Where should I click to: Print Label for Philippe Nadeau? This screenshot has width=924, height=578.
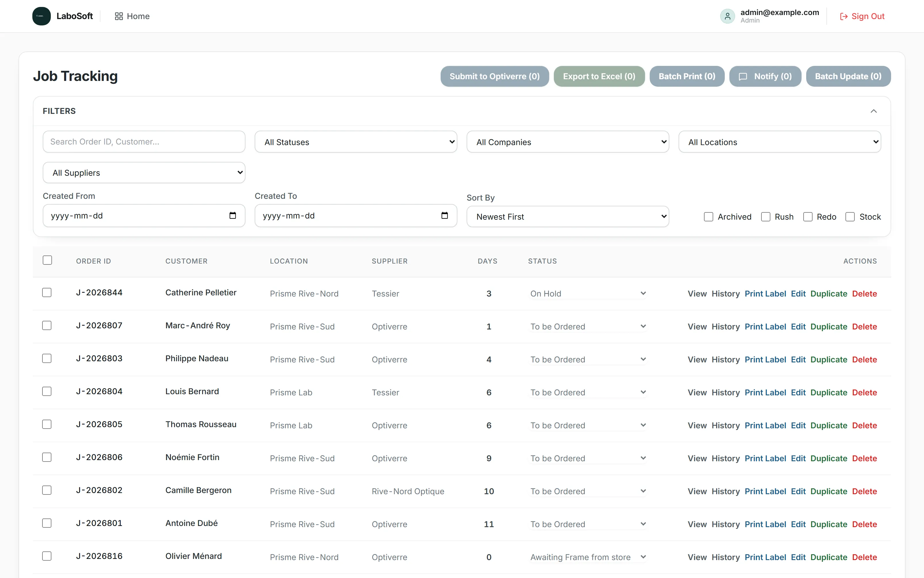point(765,359)
